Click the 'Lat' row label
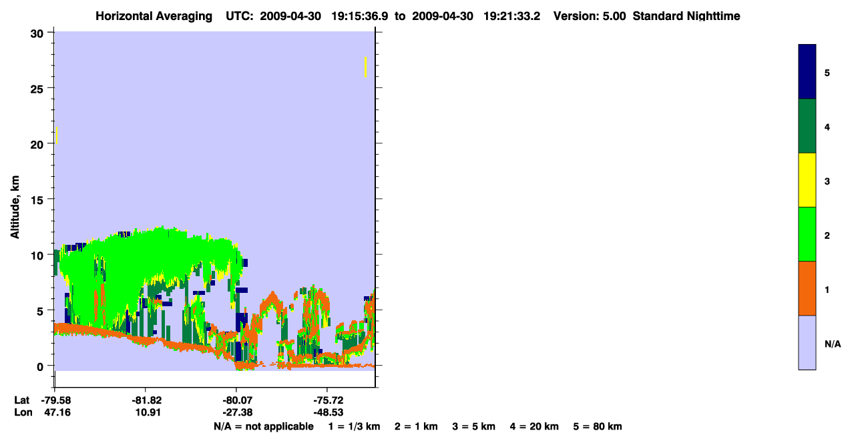868x445 pixels. coord(22,400)
